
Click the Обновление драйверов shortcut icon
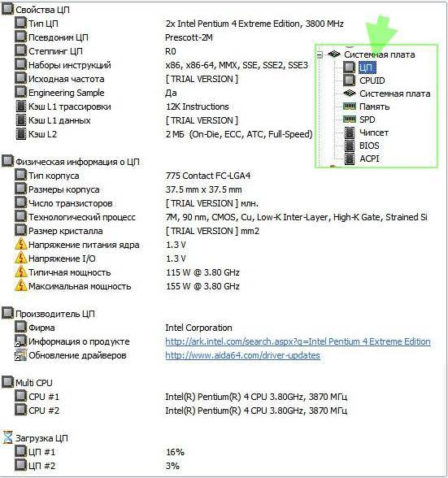[x=21, y=355]
